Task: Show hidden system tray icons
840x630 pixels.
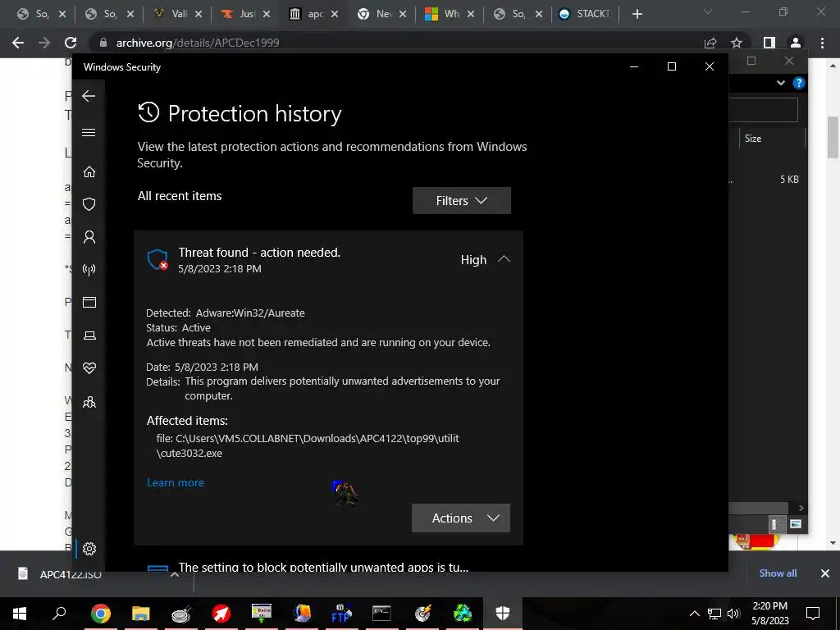Action: [x=694, y=614]
